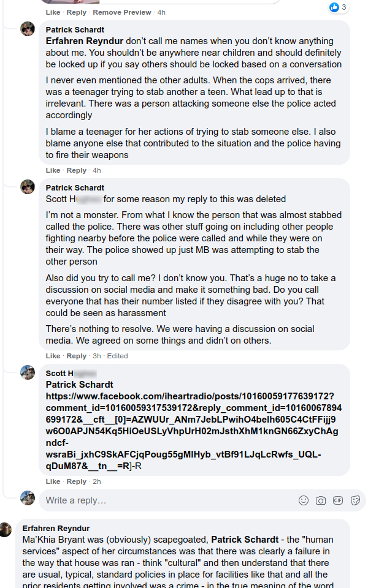The image size is (368, 588).
Task: Open the sticker picker icon
Action: pos(355,500)
